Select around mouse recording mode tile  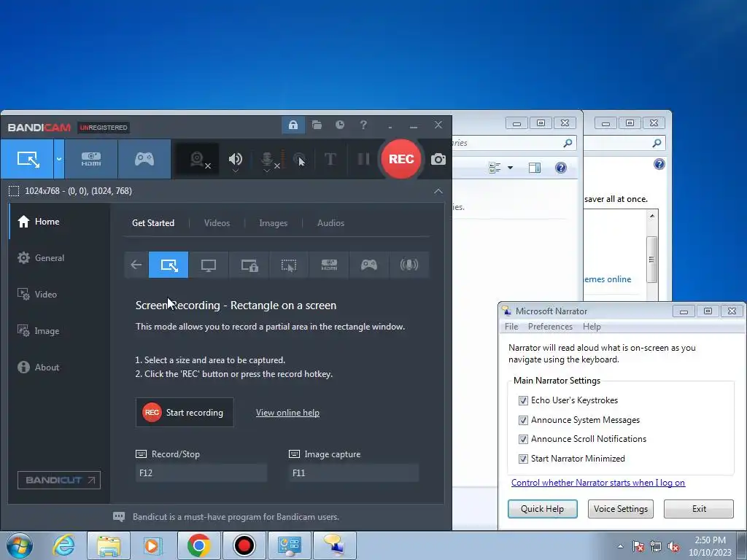pos(289,265)
